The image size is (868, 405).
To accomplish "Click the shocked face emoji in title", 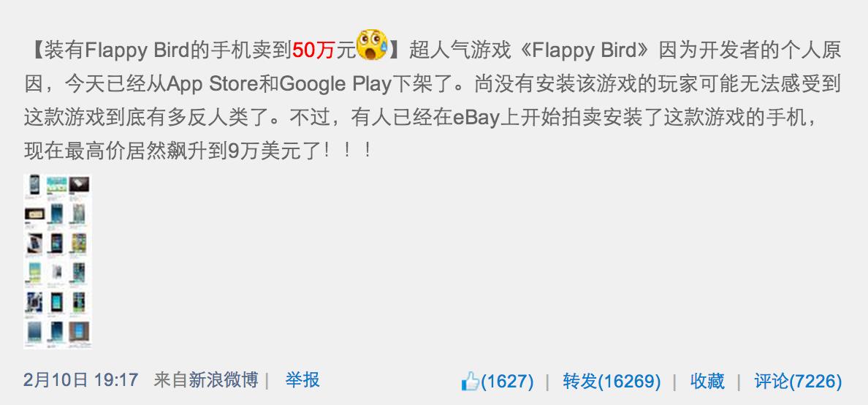I will pyautogui.click(x=372, y=45).
